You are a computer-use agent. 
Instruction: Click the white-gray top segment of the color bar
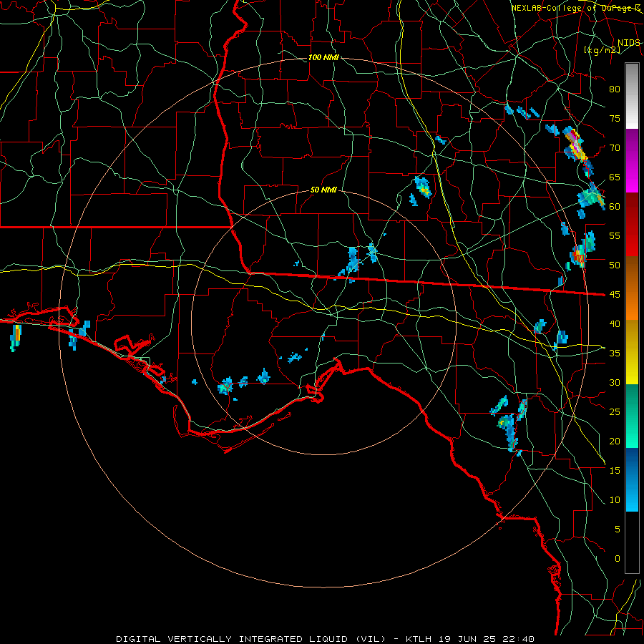click(632, 96)
